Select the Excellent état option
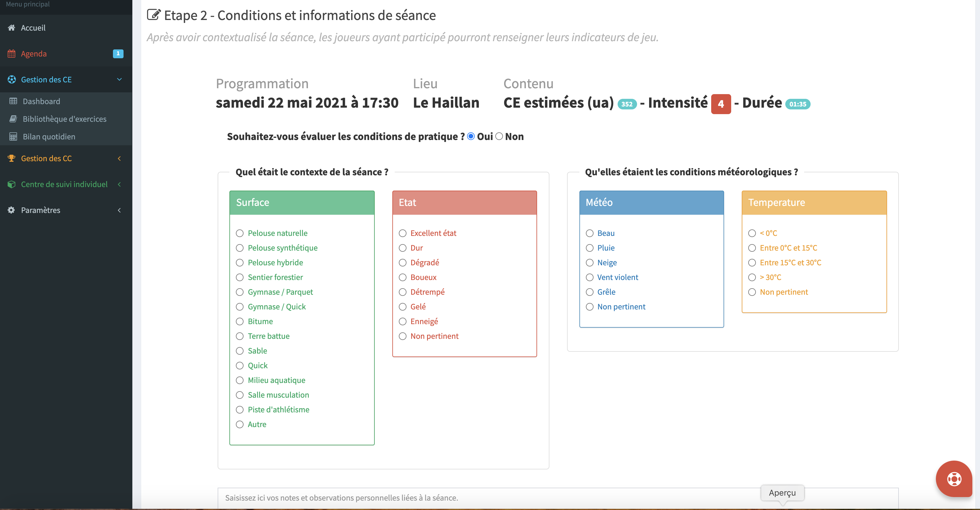The height and width of the screenshot is (510, 980). 402,233
